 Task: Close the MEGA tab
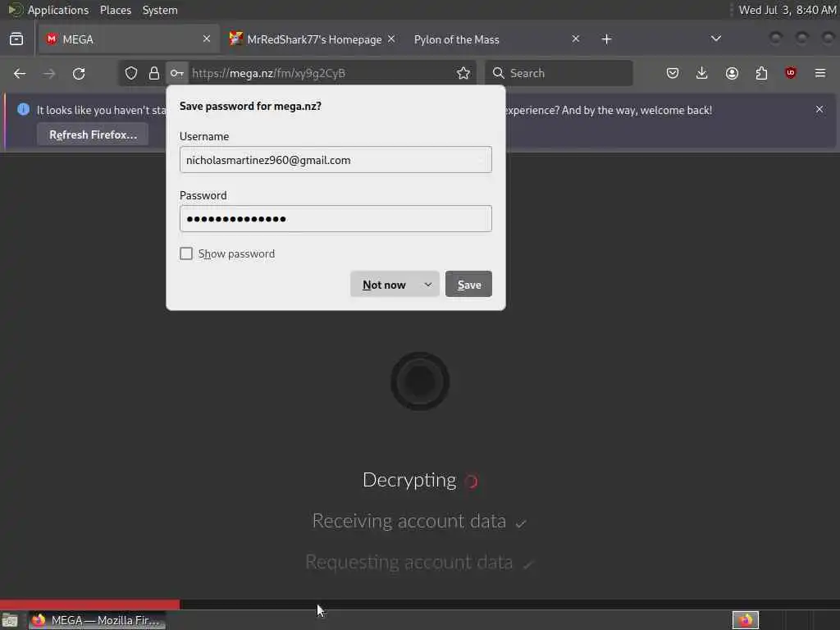pos(207,39)
